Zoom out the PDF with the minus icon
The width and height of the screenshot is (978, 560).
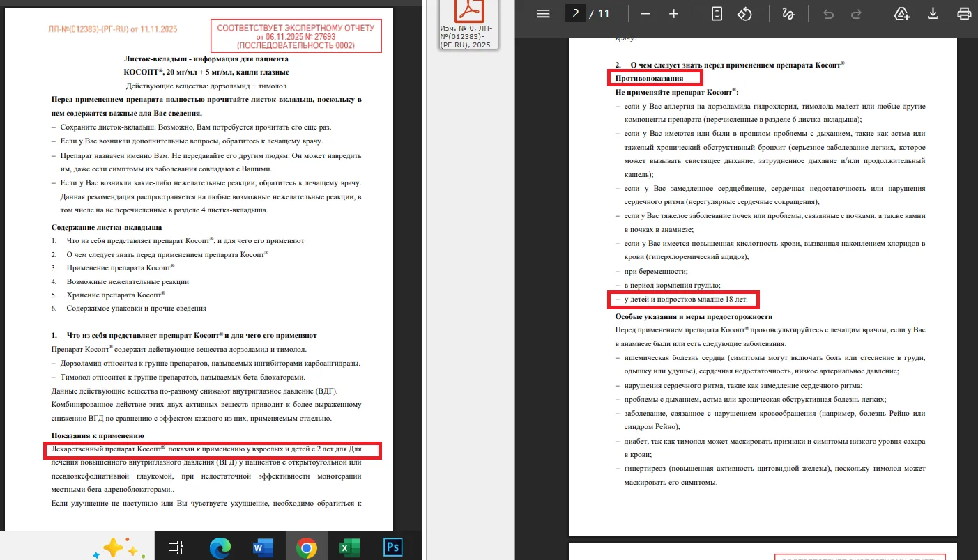[x=645, y=14]
